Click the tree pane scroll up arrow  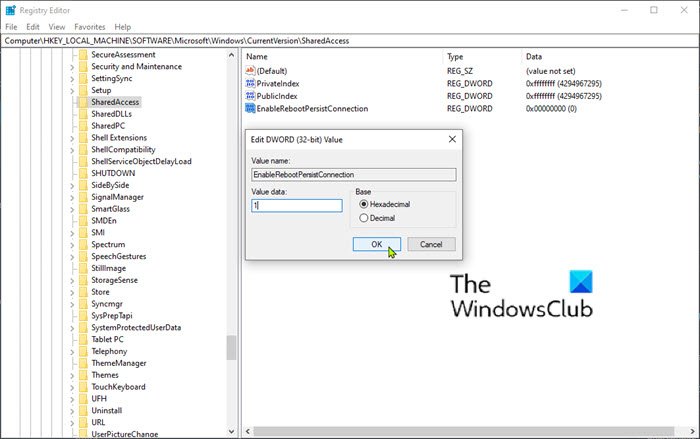coord(231,55)
